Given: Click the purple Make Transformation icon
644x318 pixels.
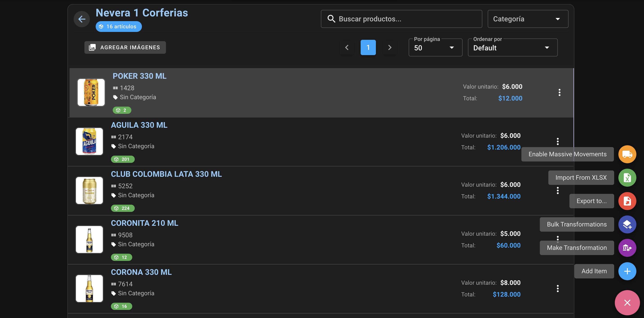Looking at the screenshot, I should point(627,248).
